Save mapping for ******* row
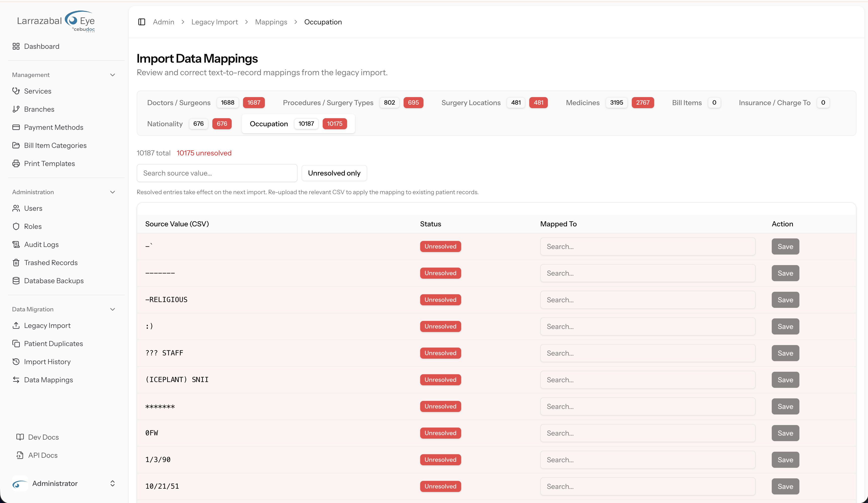Viewport: 868px width, 503px height. tap(785, 406)
